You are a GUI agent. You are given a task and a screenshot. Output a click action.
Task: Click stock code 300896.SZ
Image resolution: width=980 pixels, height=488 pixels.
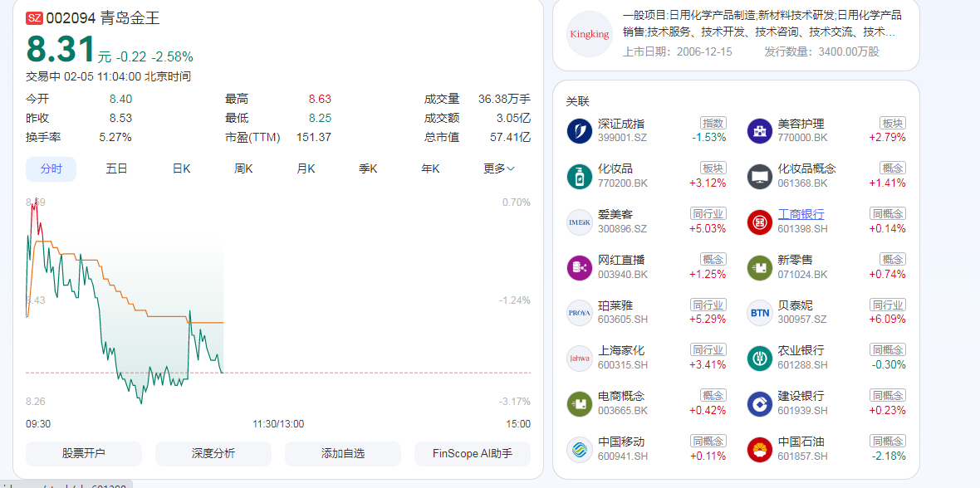623,229
